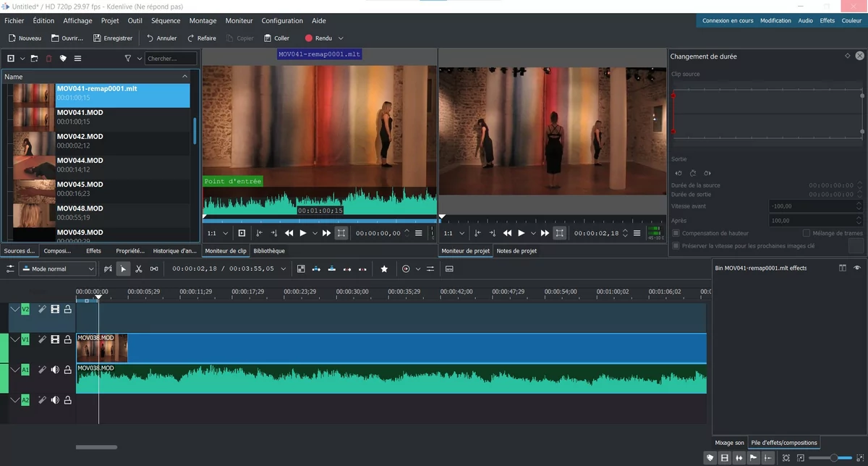Select the Razor (scissors) tool in timeline toolbar
Viewport: 868px width, 466px height.
coord(139,268)
